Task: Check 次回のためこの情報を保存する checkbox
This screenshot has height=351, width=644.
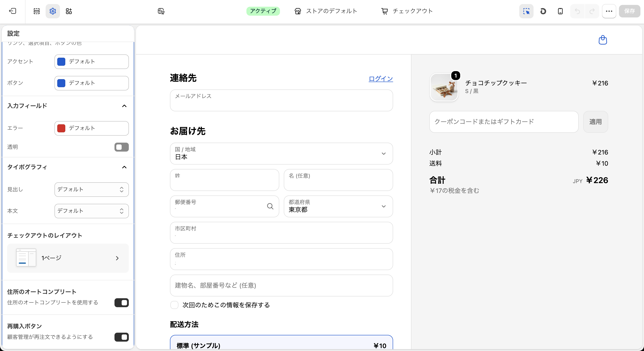Action: (174, 305)
